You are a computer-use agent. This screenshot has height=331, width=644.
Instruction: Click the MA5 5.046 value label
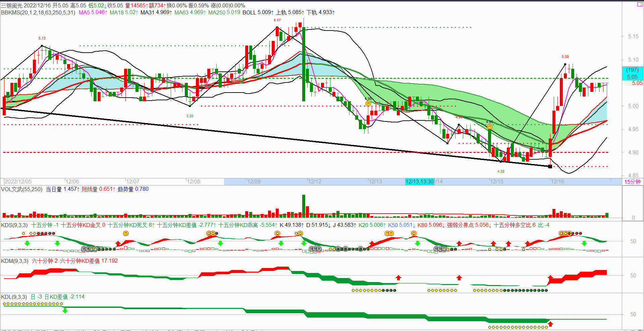pos(93,12)
